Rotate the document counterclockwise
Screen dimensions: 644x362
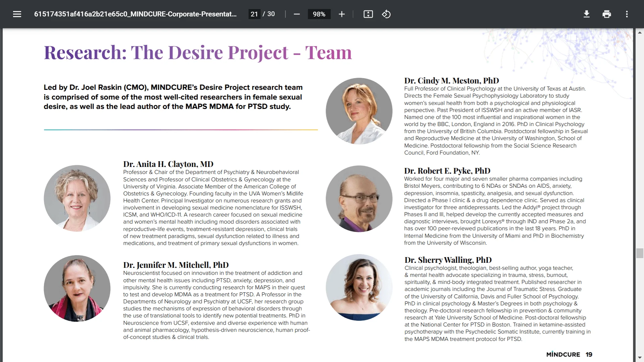386,14
